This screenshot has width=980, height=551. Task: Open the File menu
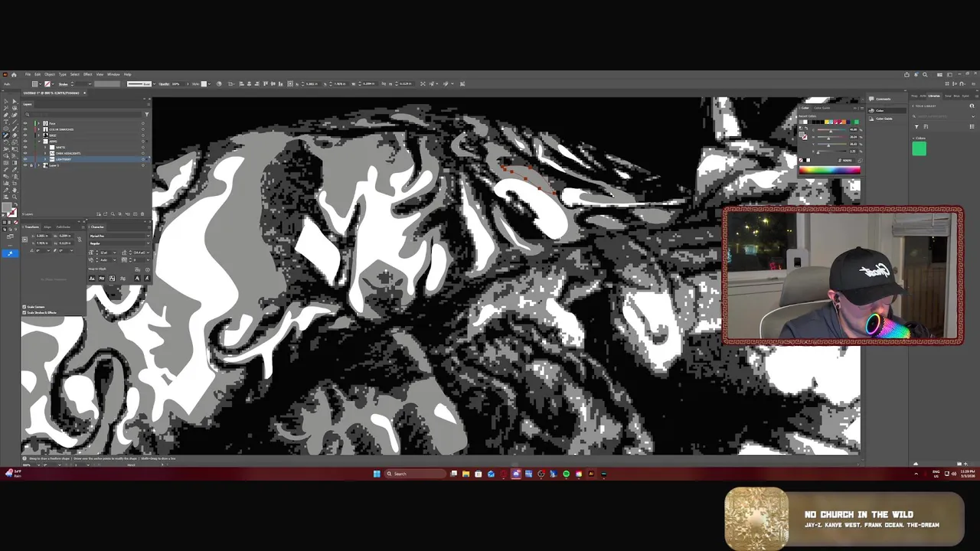pos(28,74)
